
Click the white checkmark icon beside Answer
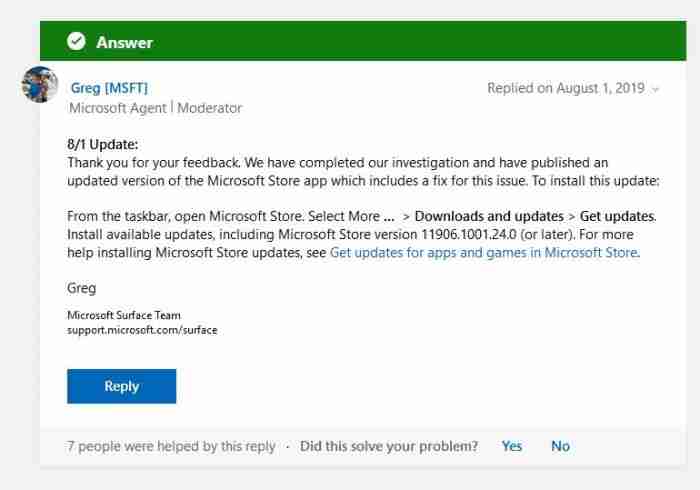(x=75, y=42)
